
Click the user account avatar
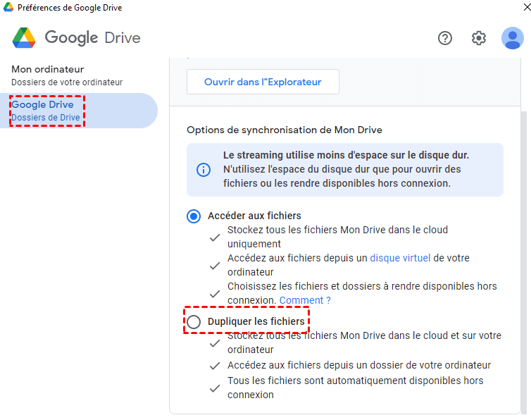click(513, 38)
